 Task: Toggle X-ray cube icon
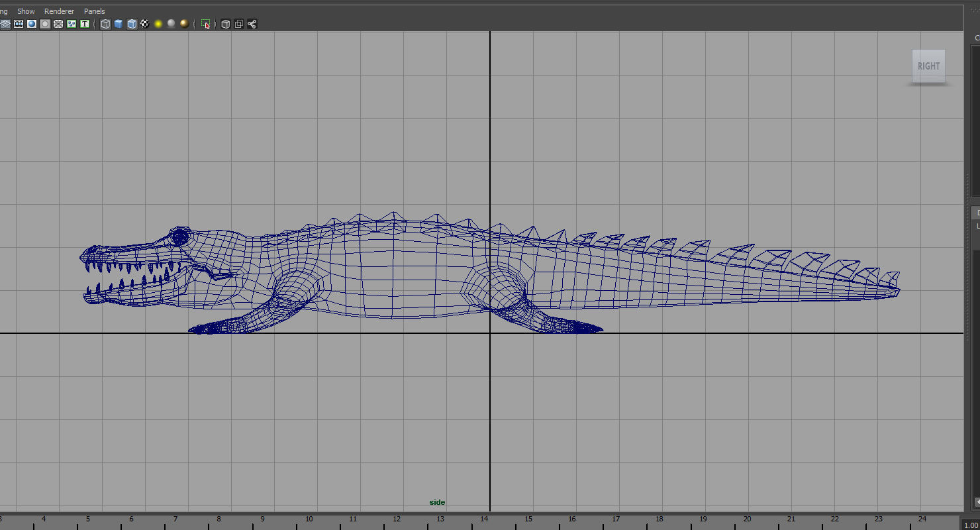[226, 24]
